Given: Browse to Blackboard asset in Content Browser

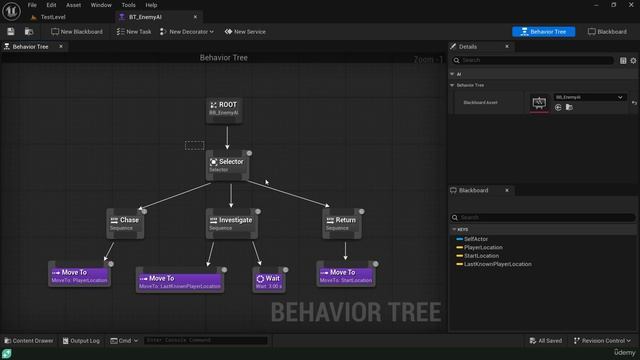Looking at the screenshot, I should [x=569, y=107].
